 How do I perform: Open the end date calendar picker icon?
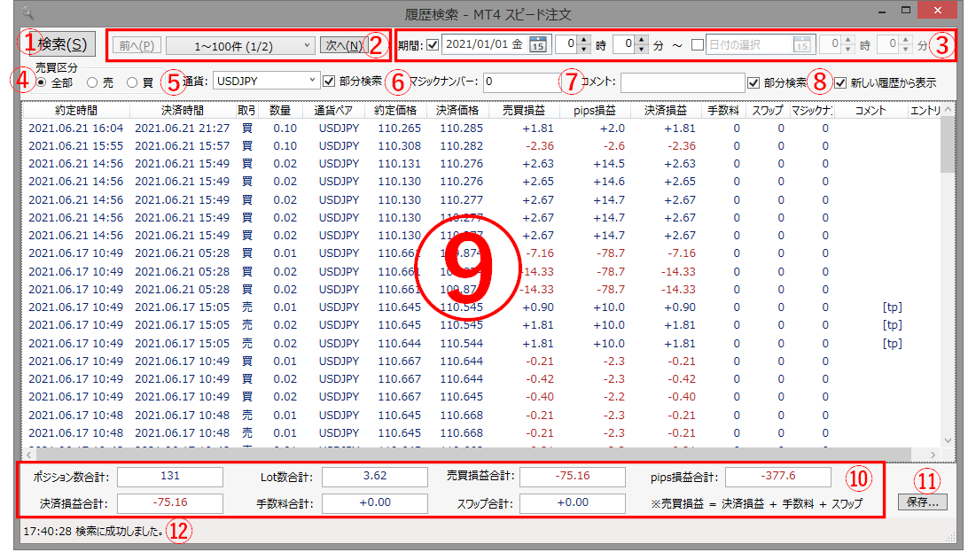coord(802,45)
